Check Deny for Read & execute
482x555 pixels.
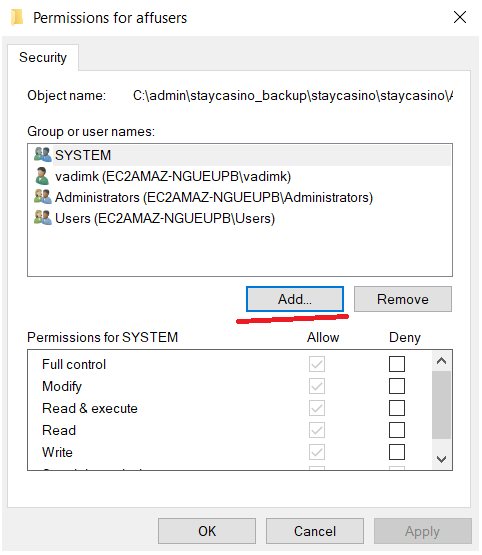coord(397,408)
